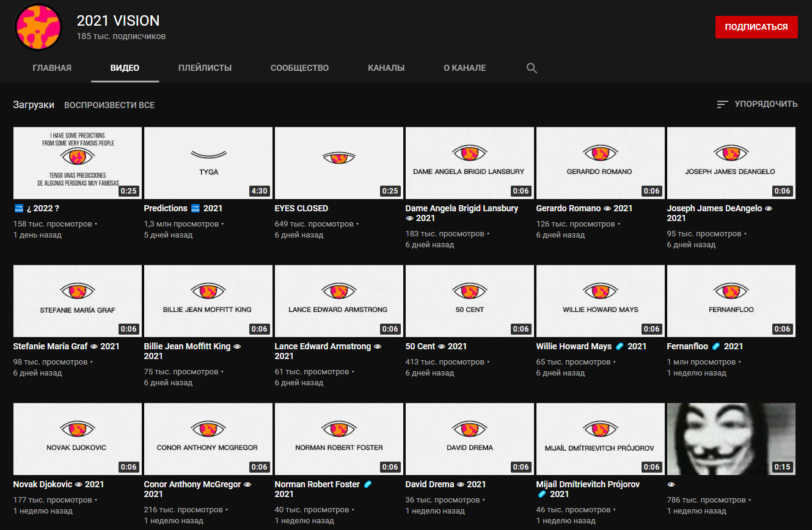Screen dimensions: 812x530
Task: Open the David Drema video thumbnail
Action: tap(470, 439)
